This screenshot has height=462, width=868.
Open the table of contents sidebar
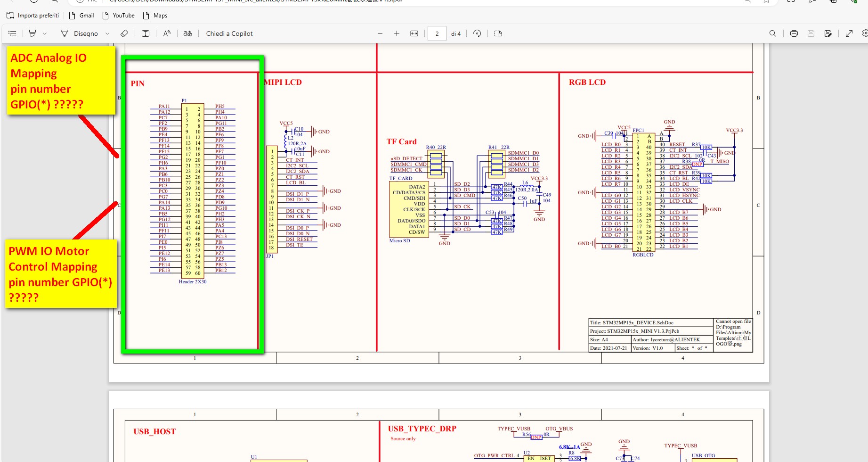click(13, 33)
